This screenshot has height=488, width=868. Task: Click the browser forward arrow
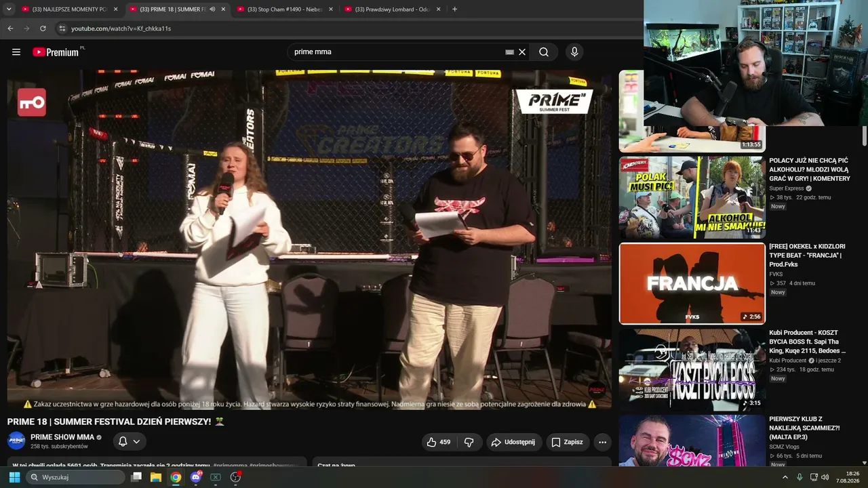[26, 28]
